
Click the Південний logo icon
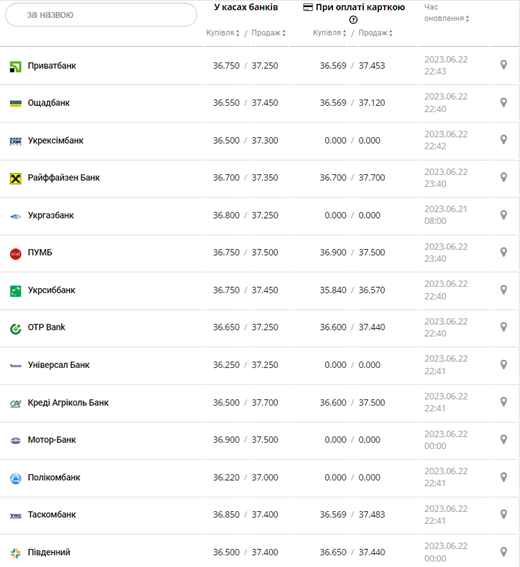coord(15,553)
